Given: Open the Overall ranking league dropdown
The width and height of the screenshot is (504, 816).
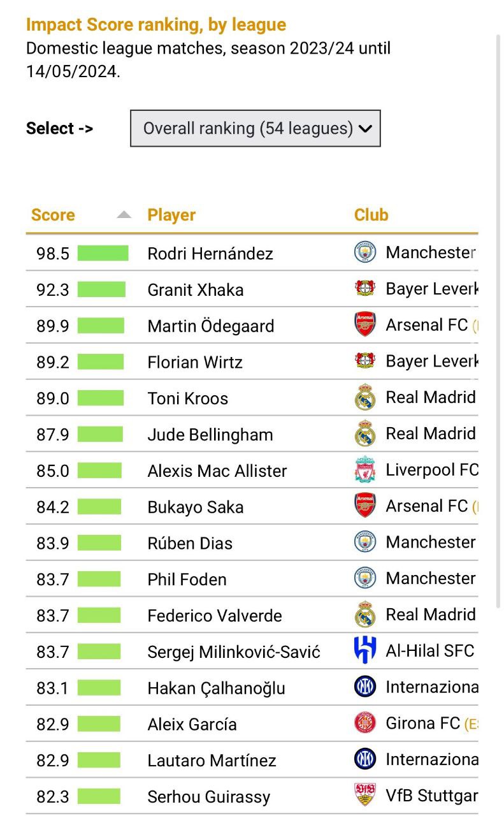Looking at the screenshot, I should click(x=255, y=128).
